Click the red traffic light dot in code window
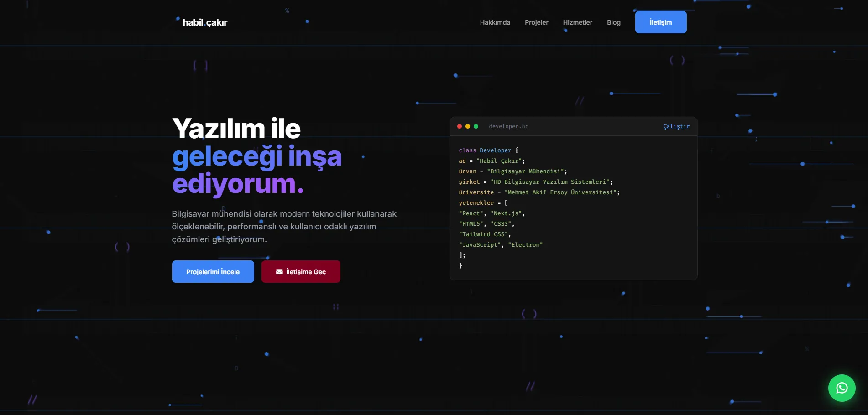 click(459, 126)
